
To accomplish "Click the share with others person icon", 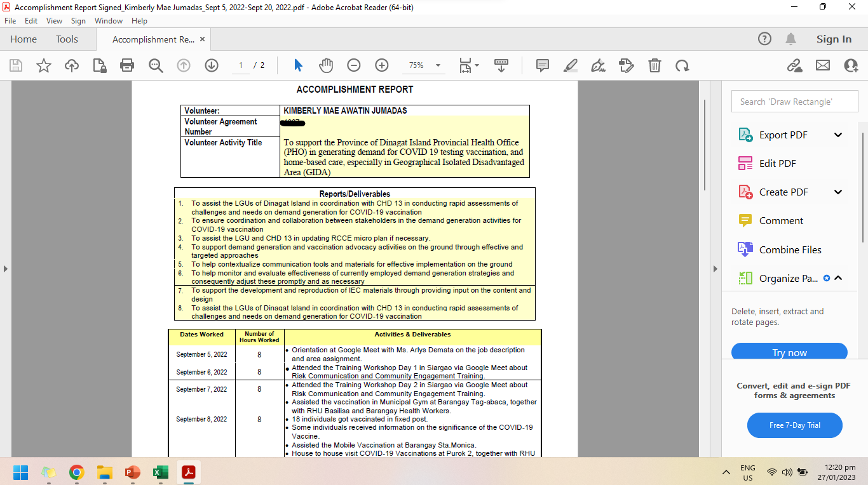I will 851,65.
